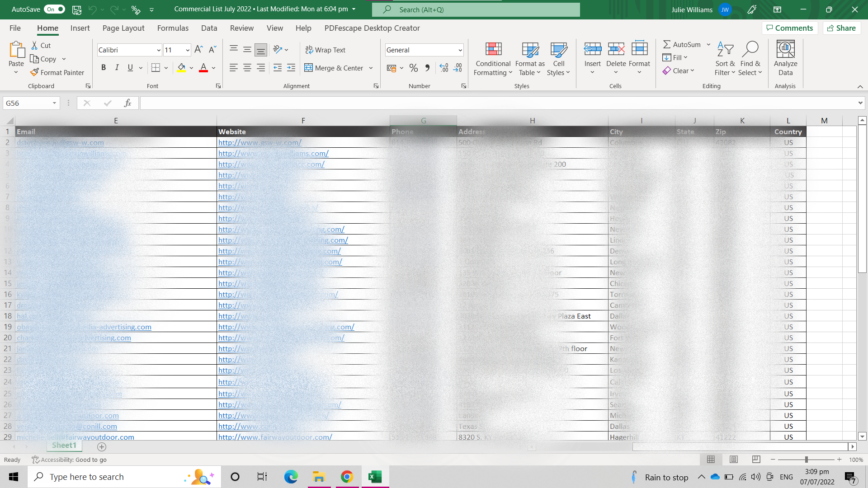This screenshot has width=868, height=488.
Task: Toggle Bold formatting
Action: 104,68
